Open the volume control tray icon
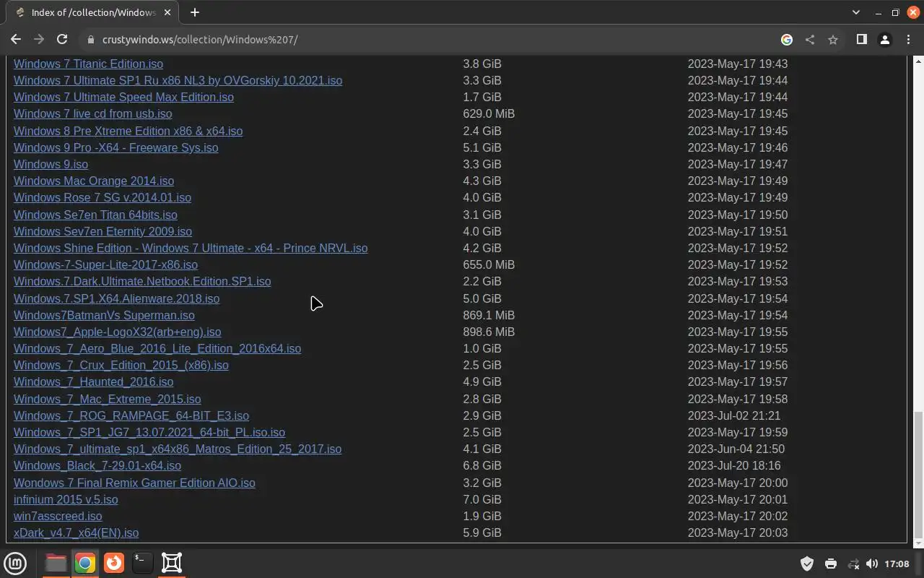 tap(872, 564)
